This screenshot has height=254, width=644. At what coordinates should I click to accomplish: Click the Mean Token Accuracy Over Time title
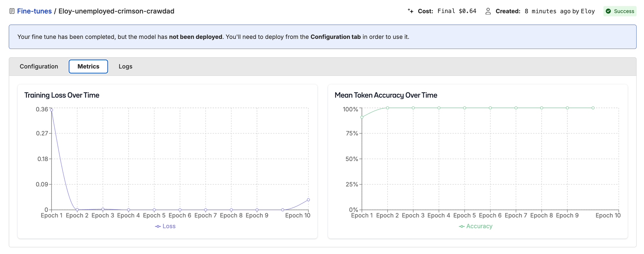[386, 95]
